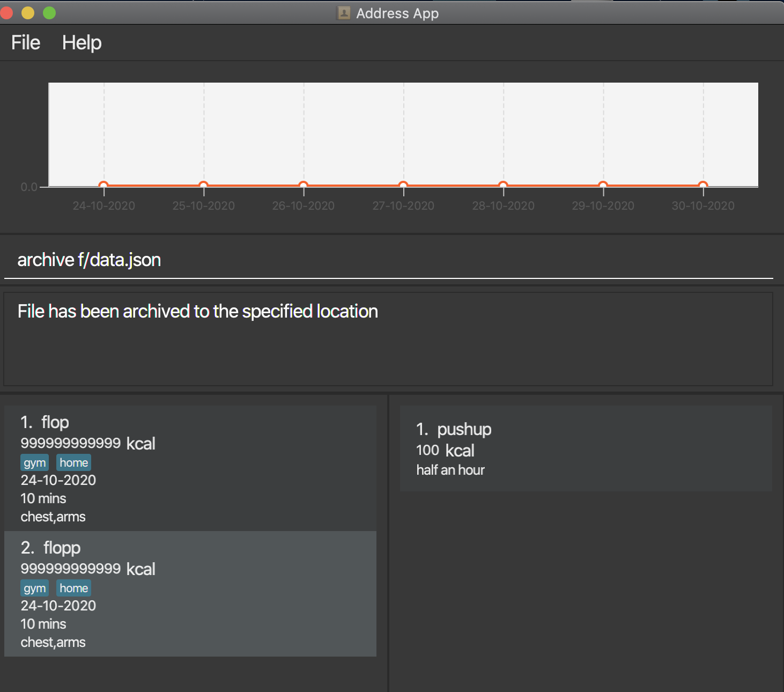Click '10 mins' under flopp

pyautogui.click(x=43, y=624)
